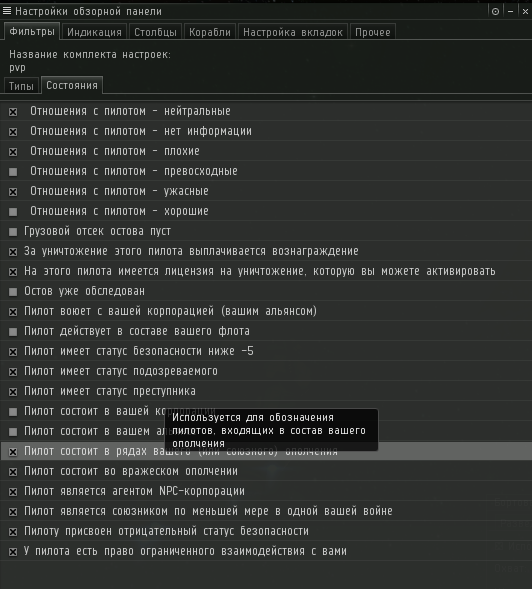The height and width of the screenshot is (589, 532).
Task: Tick the 'Остов уже обследован' checkbox
Action: [x=13, y=292]
